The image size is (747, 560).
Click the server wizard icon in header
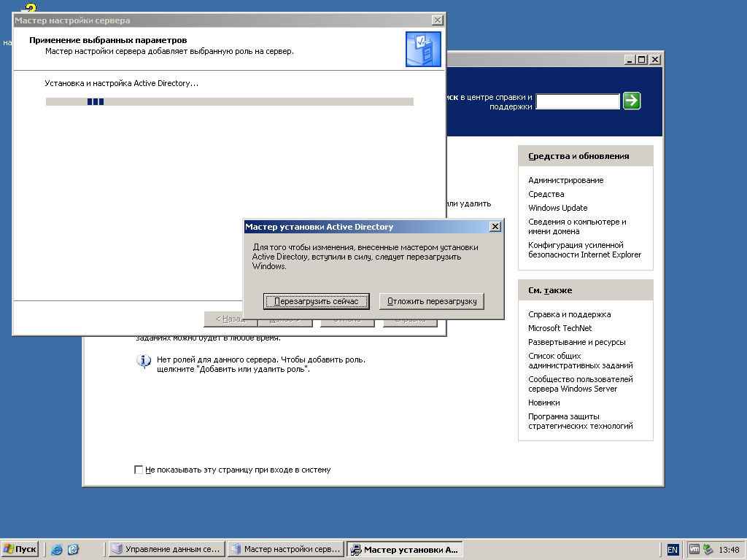tap(423, 49)
